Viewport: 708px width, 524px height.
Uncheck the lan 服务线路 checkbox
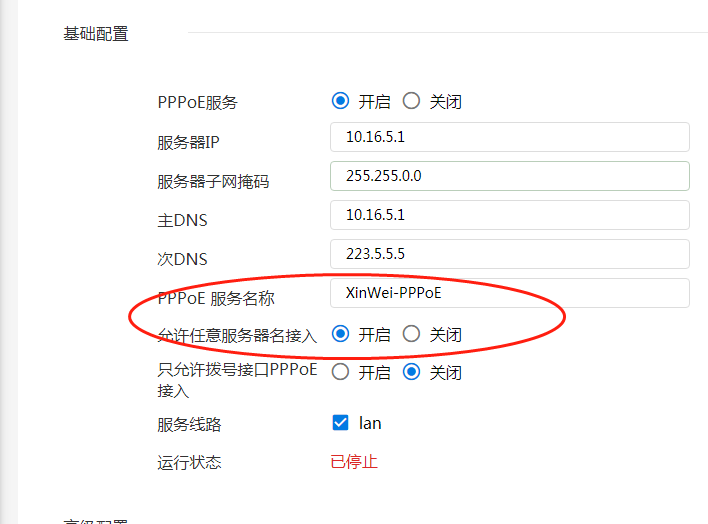pos(340,423)
